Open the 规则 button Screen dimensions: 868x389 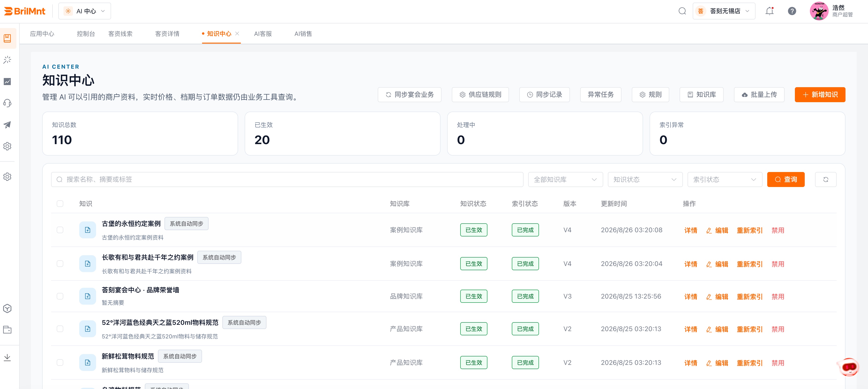coord(650,95)
